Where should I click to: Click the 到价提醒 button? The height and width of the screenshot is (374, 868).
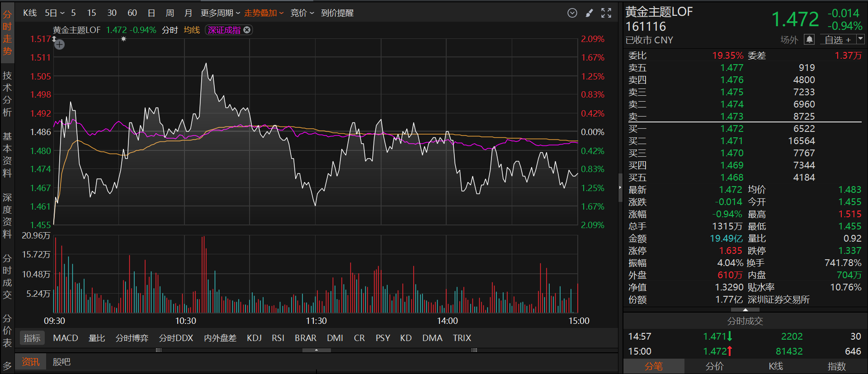coord(337,13)
